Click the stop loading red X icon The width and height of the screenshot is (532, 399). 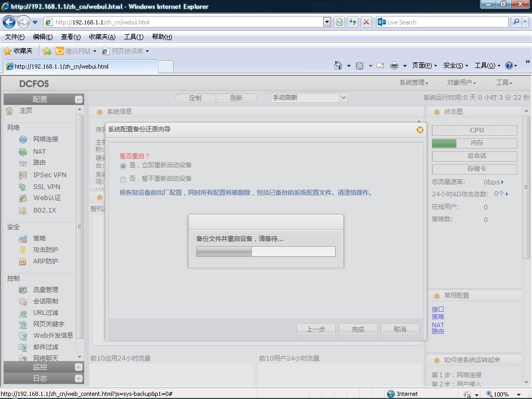coord(366,22)
